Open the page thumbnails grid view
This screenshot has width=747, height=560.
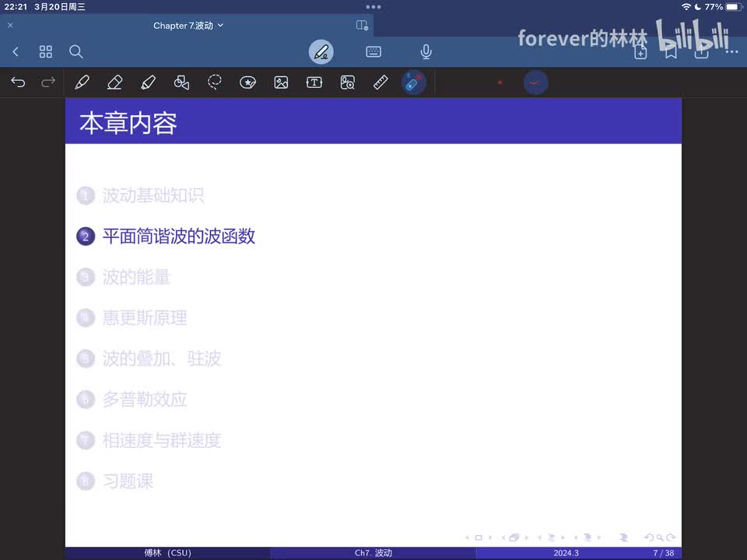(46, 51)
